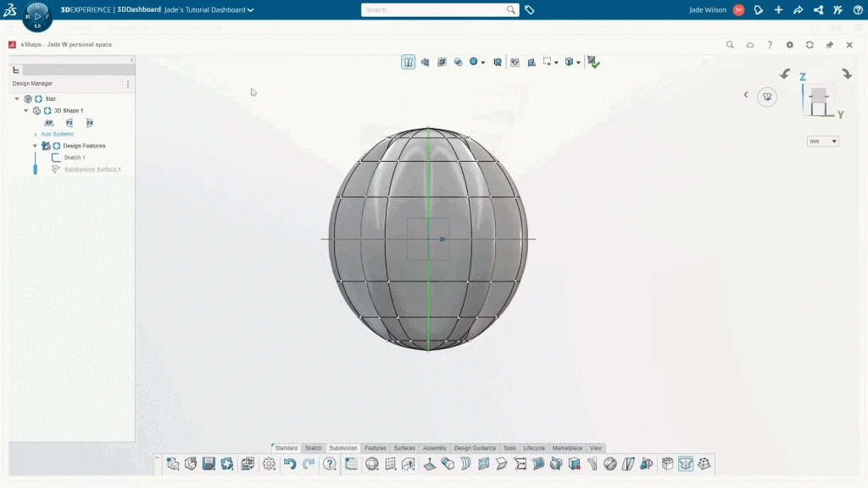This screenshot has height=488, width=868.
Task: Click the highlighted icon near the bottom toolbar's end
Action: tap(686, 463)
